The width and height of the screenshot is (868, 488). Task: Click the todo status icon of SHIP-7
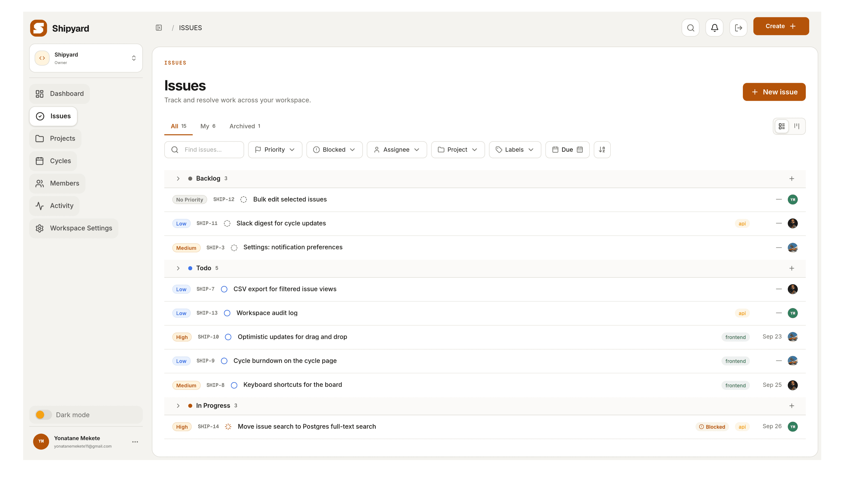click(x=224, y=289)
